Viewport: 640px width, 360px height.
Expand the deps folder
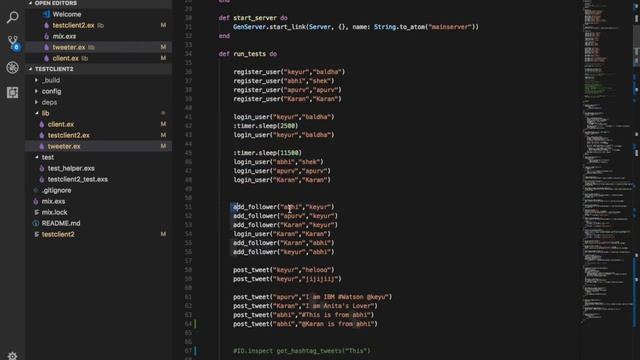pos(49,102)
